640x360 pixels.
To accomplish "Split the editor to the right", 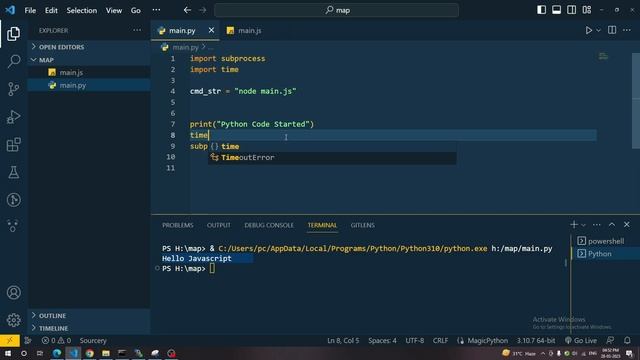I will pyautogui.click(x=612, y=30).
